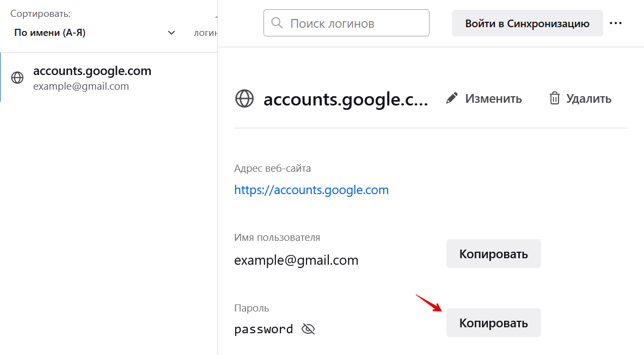Click the globe icon beside the details title
The height and width of the screenshot is (355, 644).
pos(244,98)
